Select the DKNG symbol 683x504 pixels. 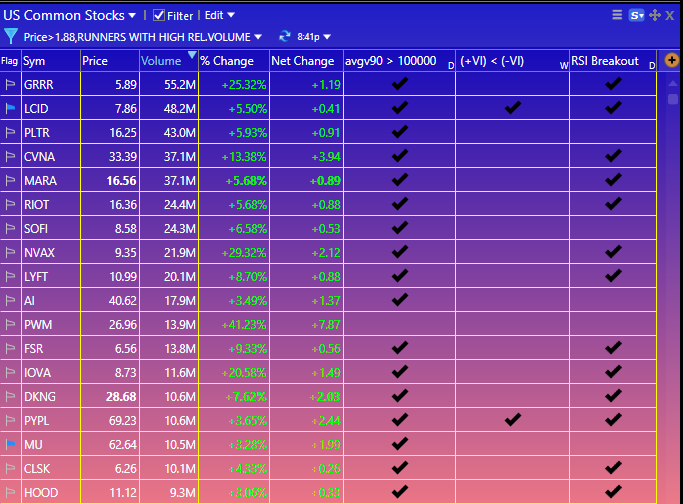pos(40,396)
